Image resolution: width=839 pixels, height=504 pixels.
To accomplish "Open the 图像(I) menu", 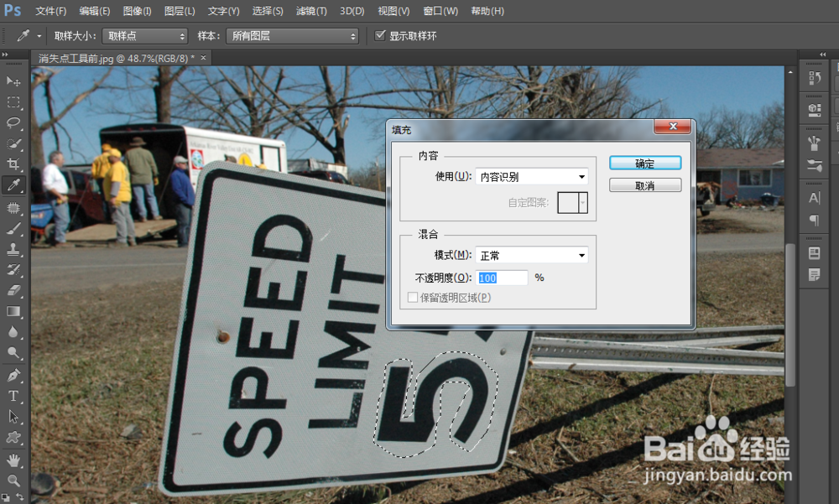I will [137, 11].
